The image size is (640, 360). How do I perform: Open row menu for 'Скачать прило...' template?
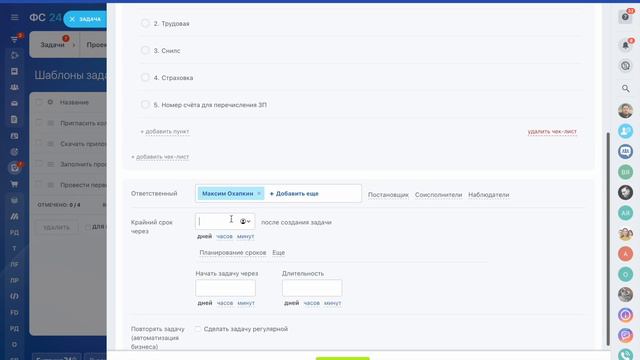click(51, 144)
